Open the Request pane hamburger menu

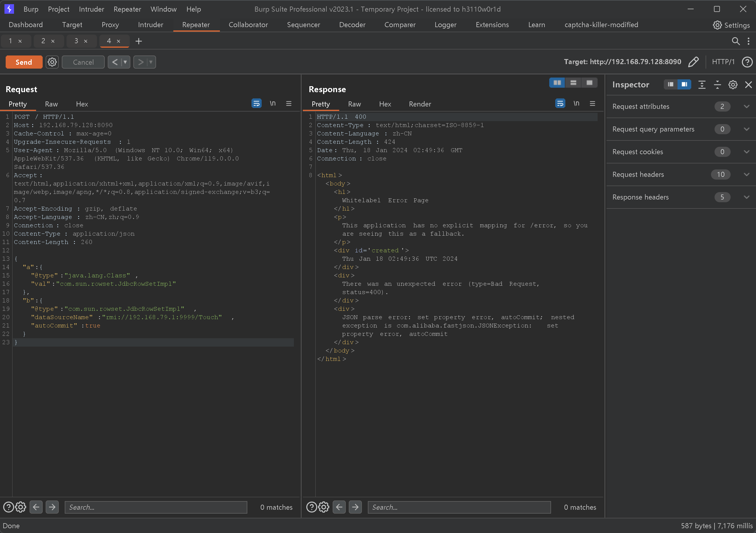[x=289, y=104]
